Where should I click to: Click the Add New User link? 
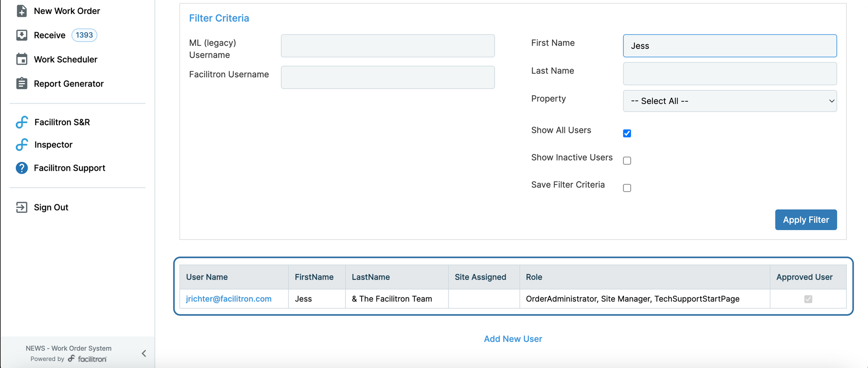(513, 339)
